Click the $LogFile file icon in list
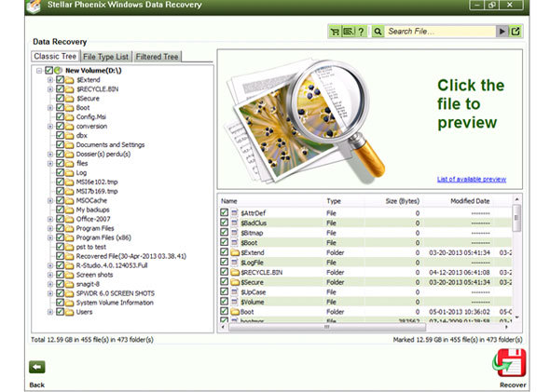Screen dimensions: 550x392 pyautogui.click(x=234, y=262)
